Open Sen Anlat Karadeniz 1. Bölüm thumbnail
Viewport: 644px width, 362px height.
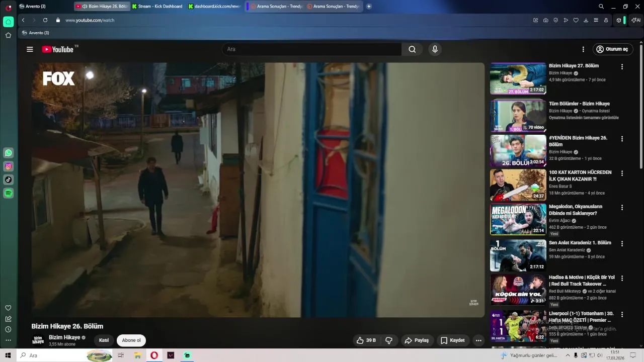coord(518,255)
